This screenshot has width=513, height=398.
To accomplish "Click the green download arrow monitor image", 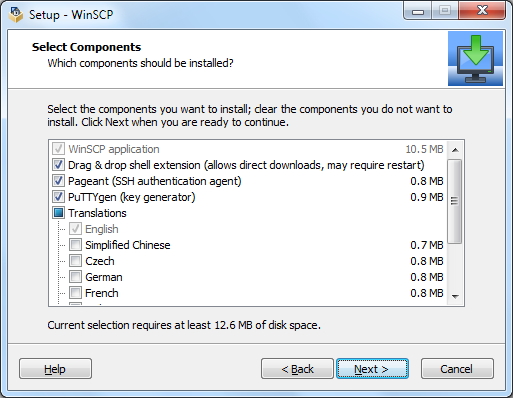I will click(475, 59).
